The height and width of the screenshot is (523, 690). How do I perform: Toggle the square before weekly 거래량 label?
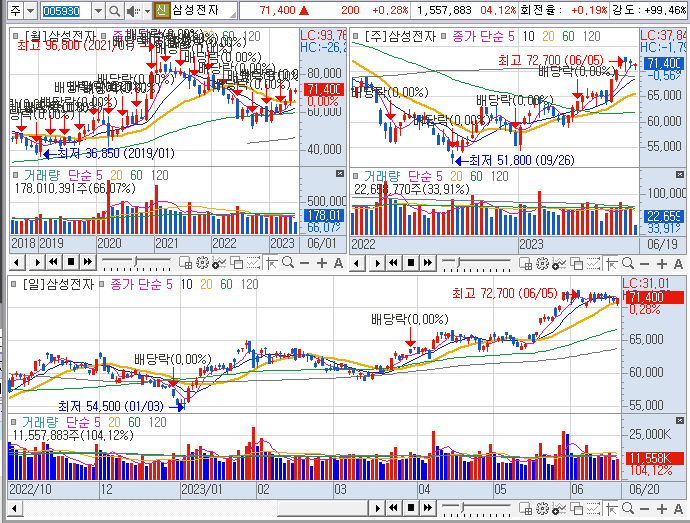pos(356,176)
